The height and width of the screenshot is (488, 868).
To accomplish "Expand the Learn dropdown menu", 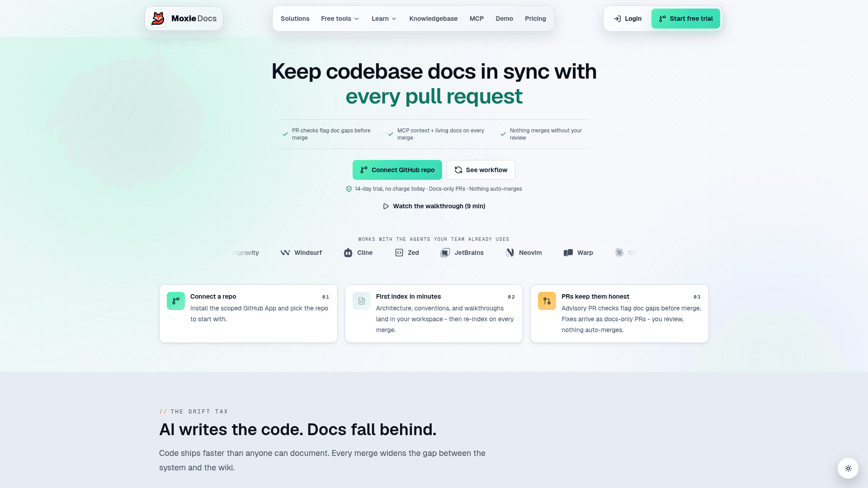I will tap(384, 19).
